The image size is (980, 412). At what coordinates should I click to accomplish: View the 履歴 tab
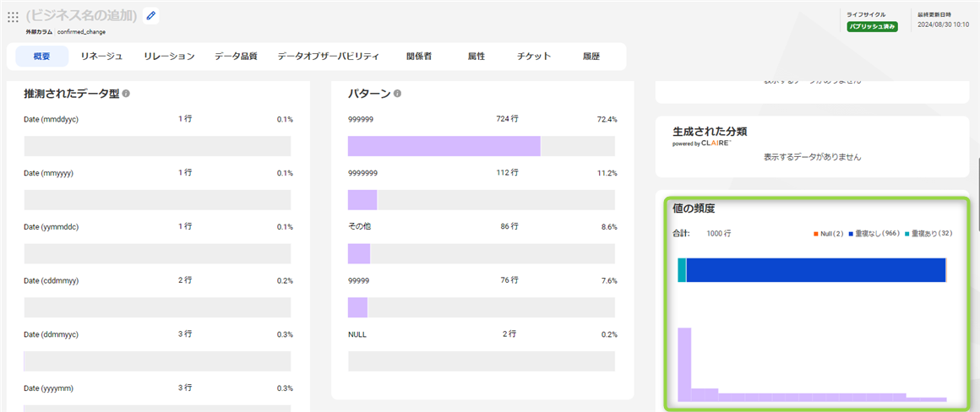pyautogui.click(x=591, y=57)
